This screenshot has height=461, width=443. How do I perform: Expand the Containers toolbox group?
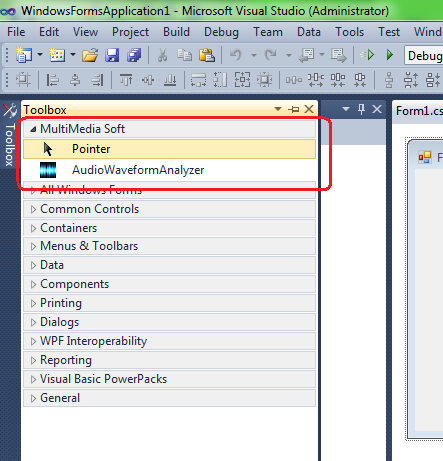pyautogui.click(x=169, y=228)
